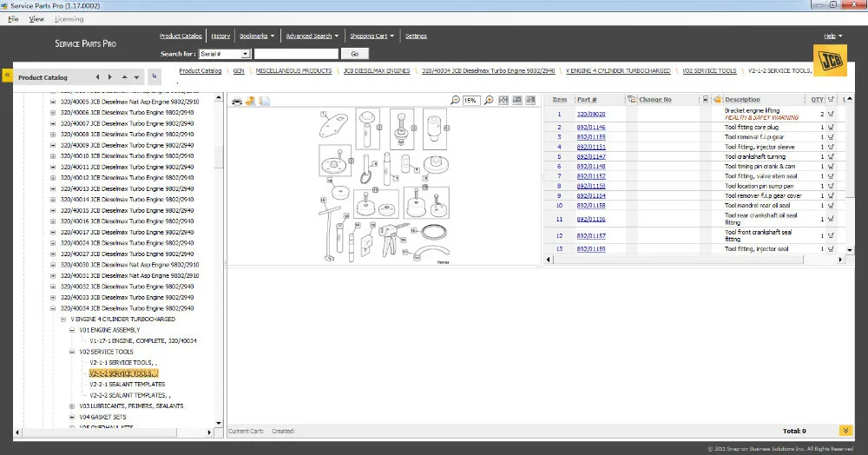Screen dimensions: 868x455
Task: Click the catalog down arrow
Action: point(137,78)
